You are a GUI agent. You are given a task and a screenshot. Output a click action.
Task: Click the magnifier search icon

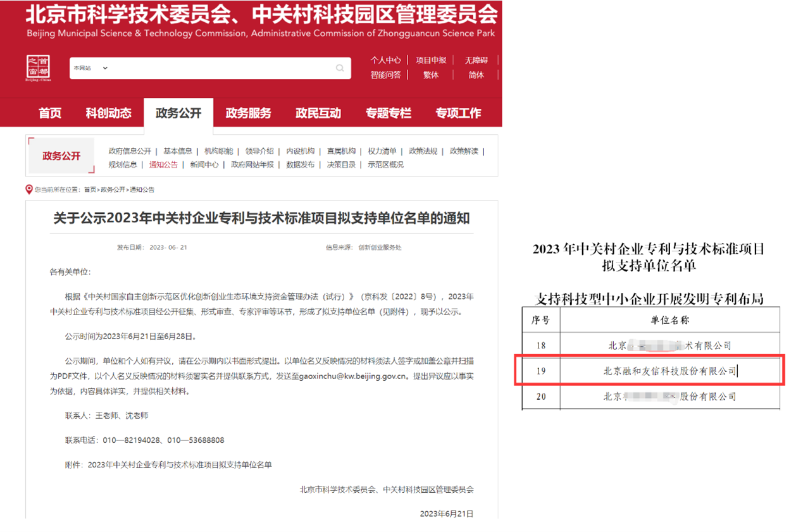pos(340,68)
